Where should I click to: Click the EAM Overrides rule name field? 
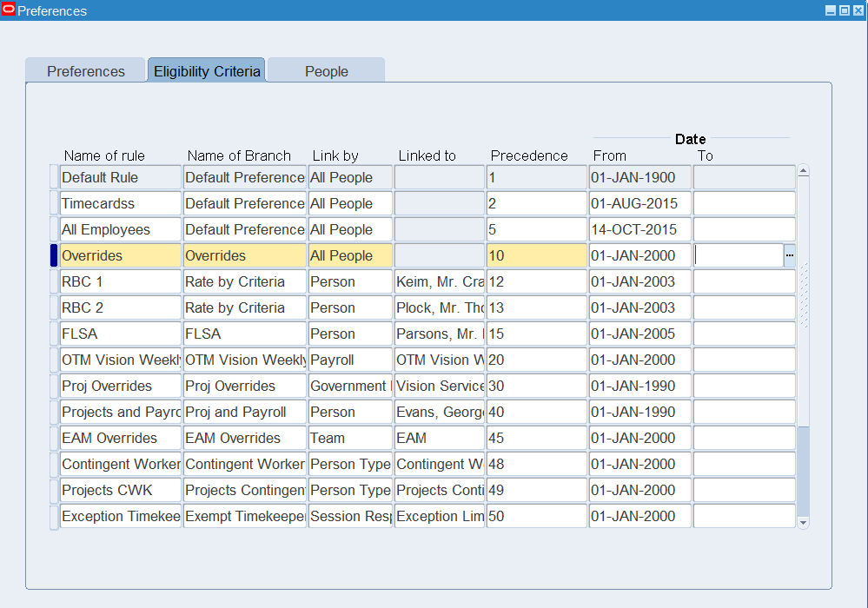click(121, 438)
